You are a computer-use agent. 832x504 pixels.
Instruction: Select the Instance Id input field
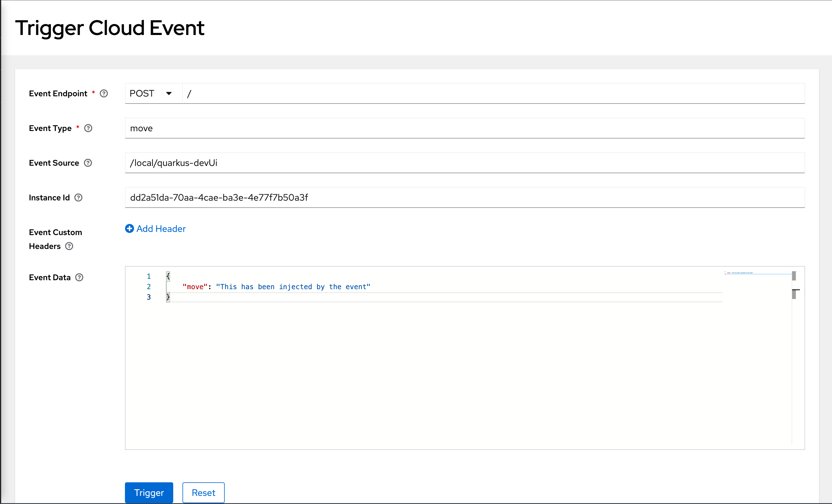[x=405, y=197]
